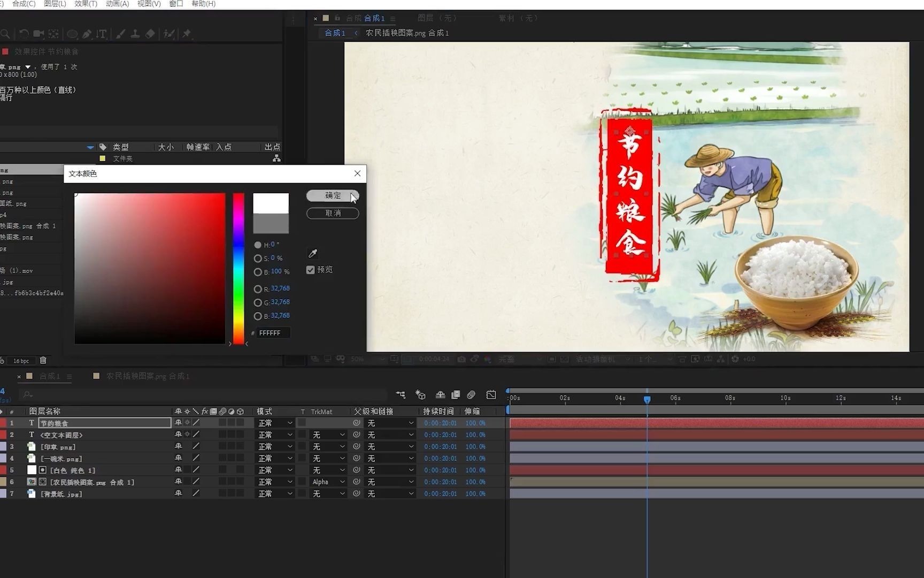
Task: Toggle Draft 3D in timeline
Action: (420, 395)
